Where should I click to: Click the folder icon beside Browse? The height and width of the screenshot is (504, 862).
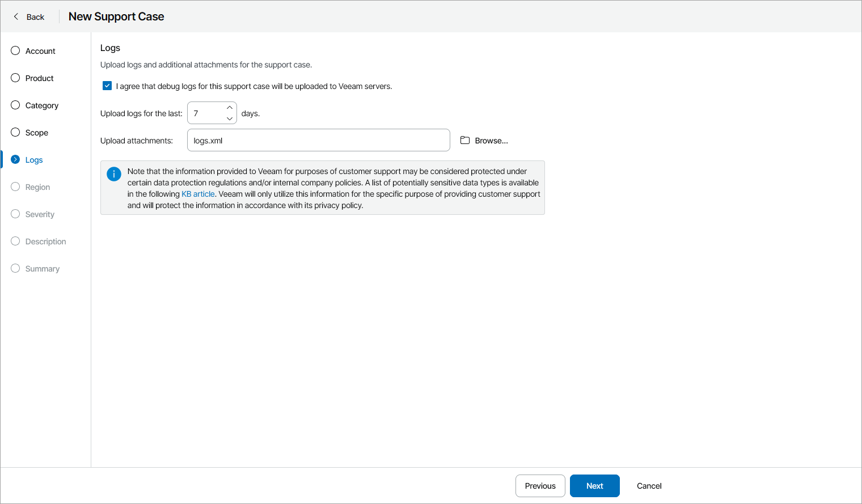pos(465,140)
